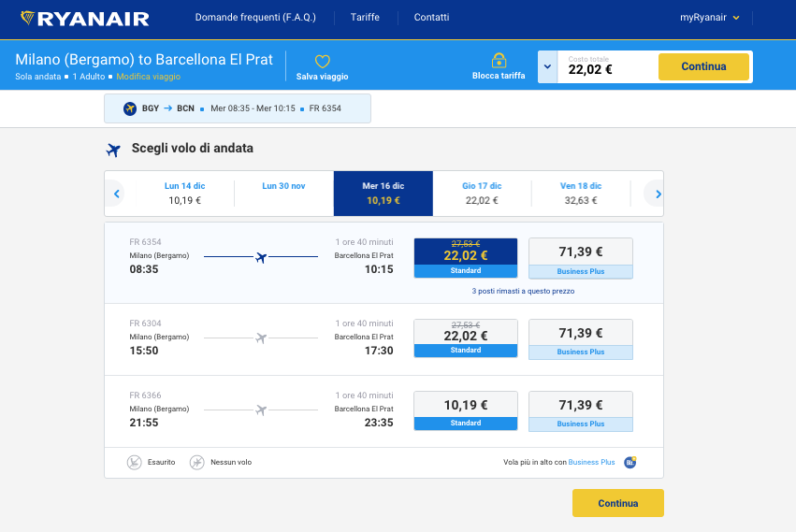Click the arrow between BGY and BCN

168,108
